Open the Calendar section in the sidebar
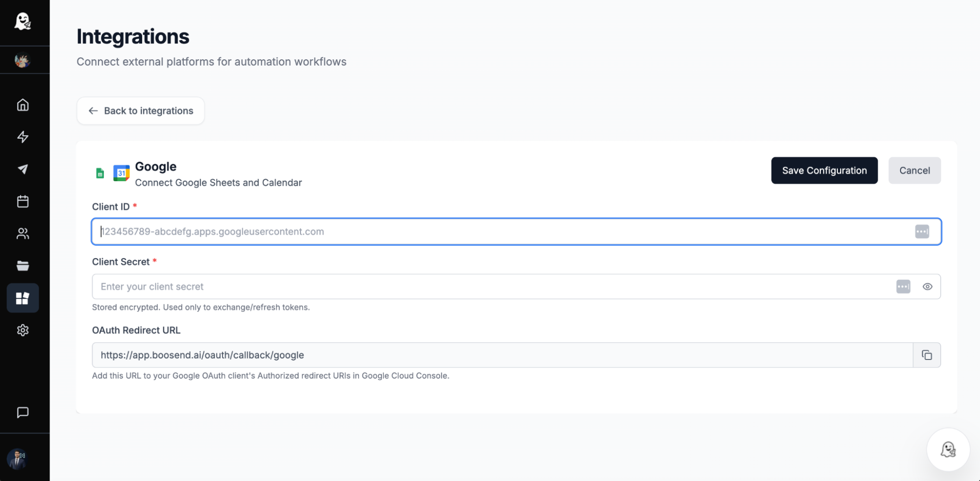The width and height of the screenshot is (980, 481). [23, 201]
